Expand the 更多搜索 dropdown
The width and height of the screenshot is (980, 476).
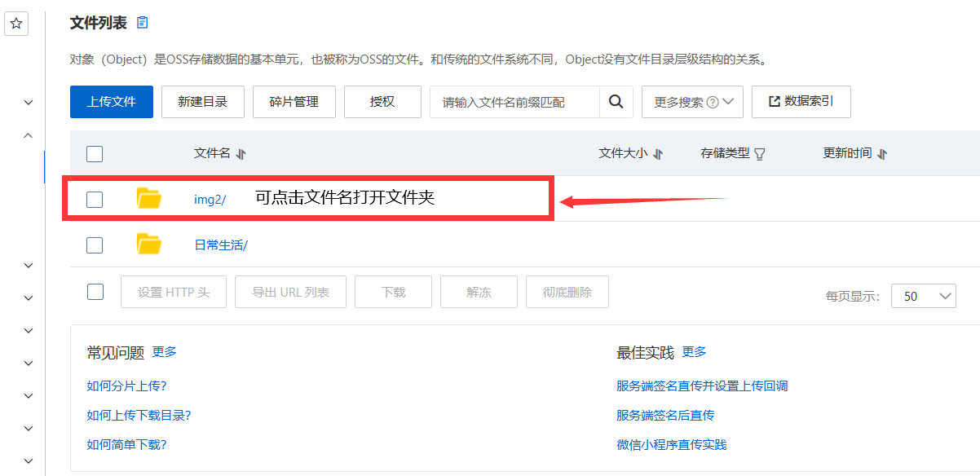click(692, 102)
